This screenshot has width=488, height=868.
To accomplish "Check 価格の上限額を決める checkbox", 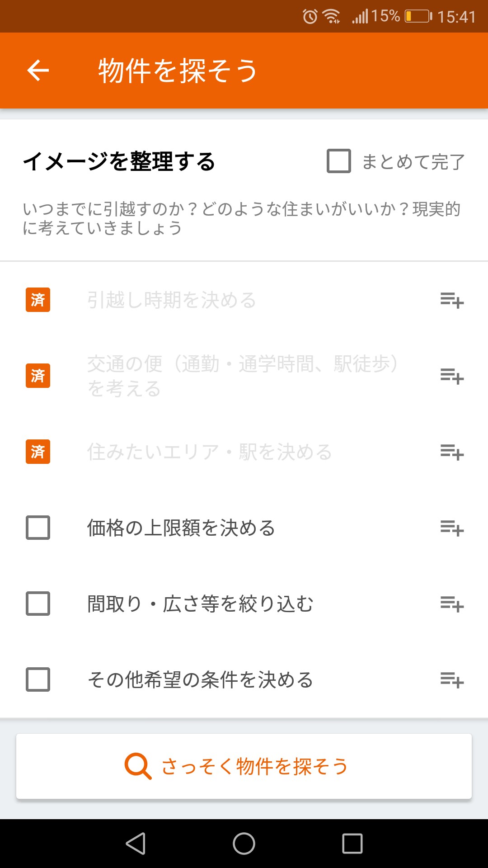I will (x=38, y=528).
